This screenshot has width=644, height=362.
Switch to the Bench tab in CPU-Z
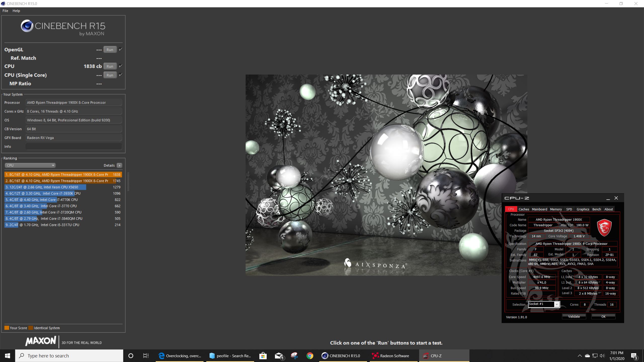pos(596,209)
